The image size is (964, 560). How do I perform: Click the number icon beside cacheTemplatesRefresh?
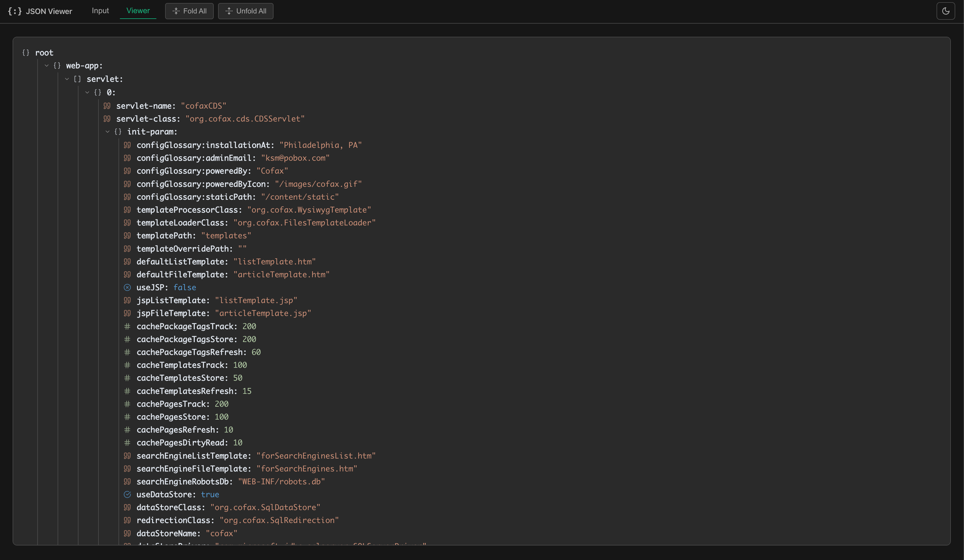(127, 391)
